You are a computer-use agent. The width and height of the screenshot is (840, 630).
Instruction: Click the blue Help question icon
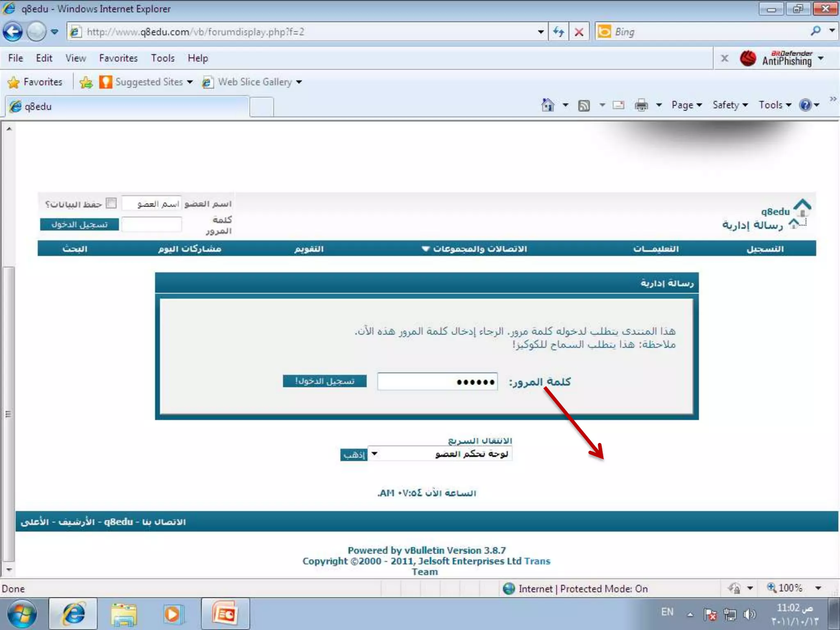coord(805,105)
